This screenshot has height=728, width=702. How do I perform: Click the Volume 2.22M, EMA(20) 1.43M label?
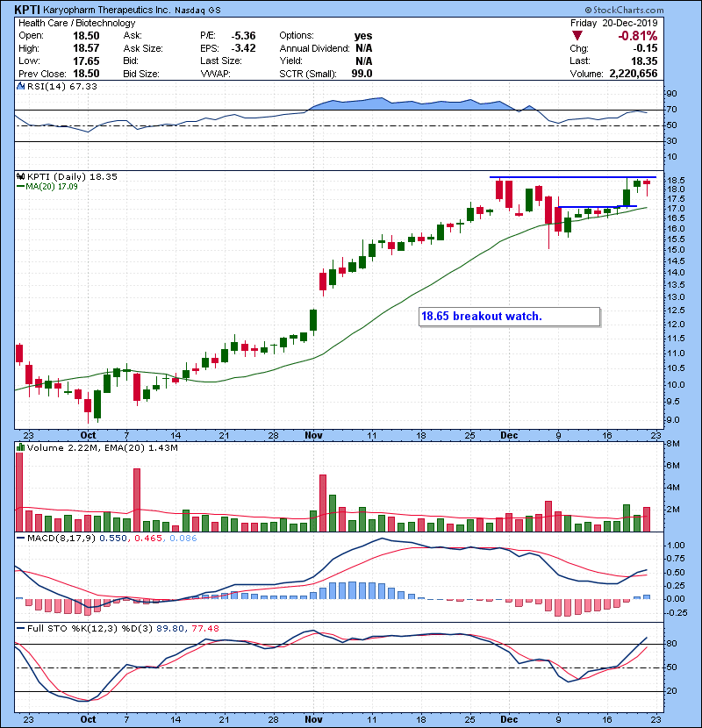coord(102,447)
